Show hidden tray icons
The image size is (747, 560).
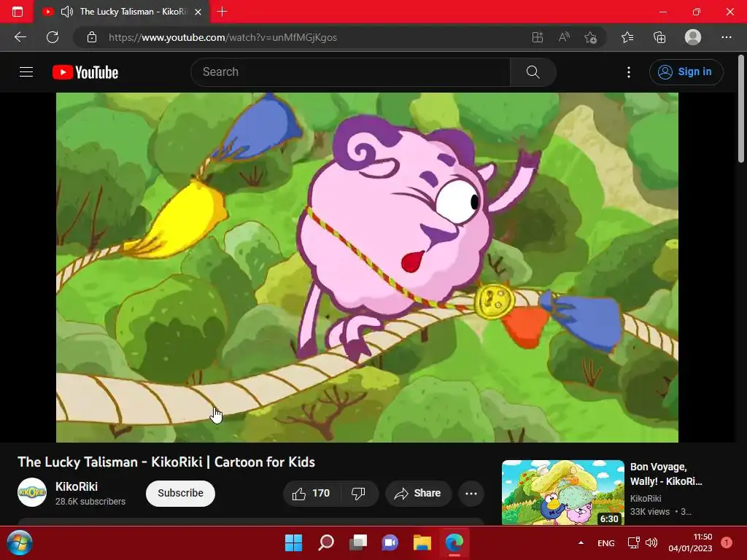(581, 542)
